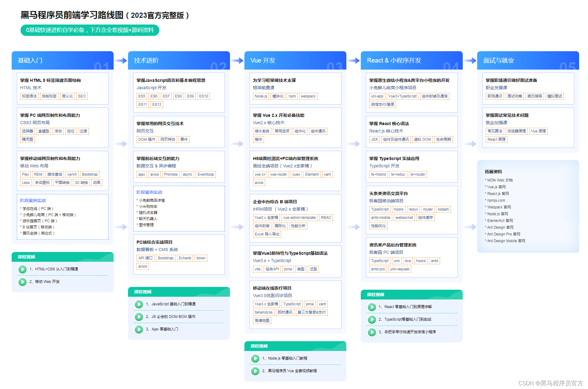Click the DOM 操作 tag

147,139
